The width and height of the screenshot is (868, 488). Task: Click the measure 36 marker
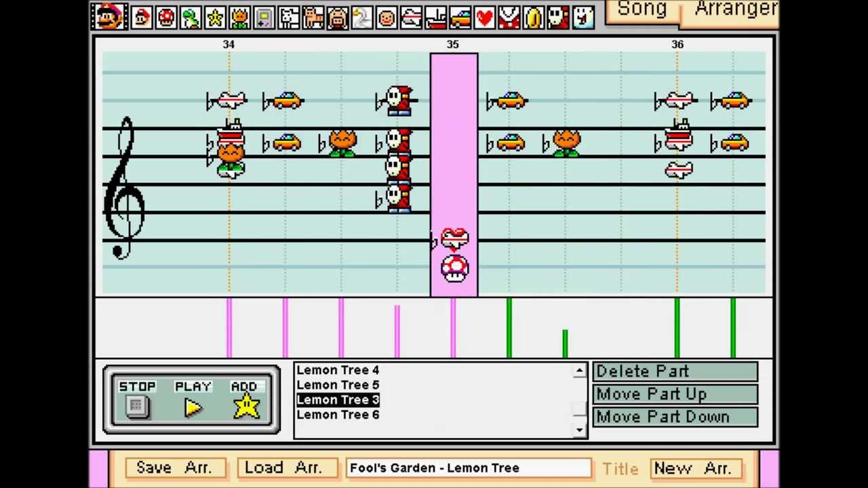point(677,44)
